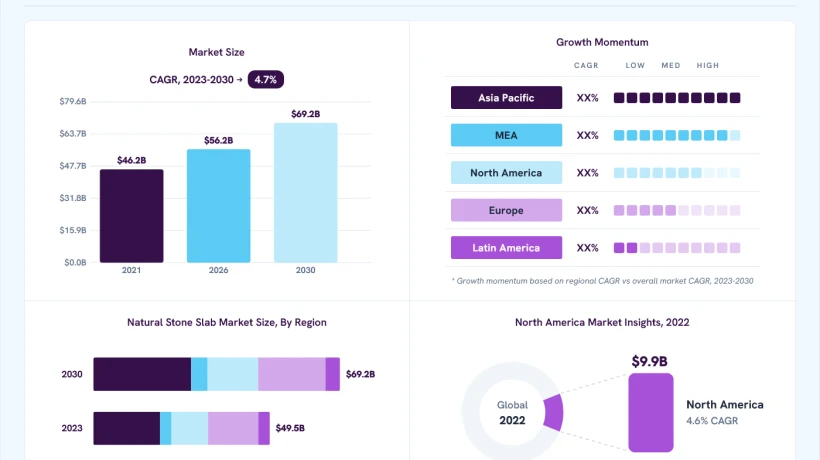The width and height of the screenshot is (820, 460).
Task: Select the Asia Pacific region label
Action: tap(506, 98)
